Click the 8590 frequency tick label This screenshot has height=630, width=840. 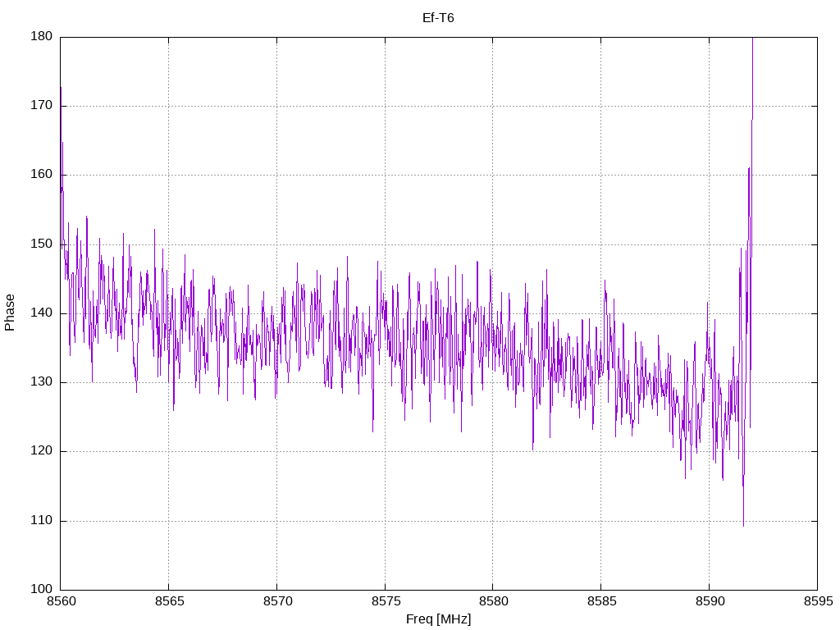point(709,602)
